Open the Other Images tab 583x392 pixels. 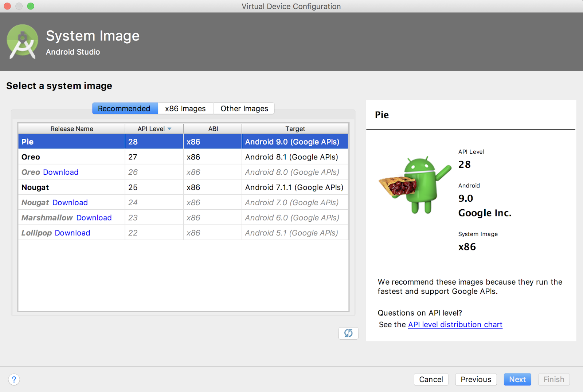click(x=244, y=108)
